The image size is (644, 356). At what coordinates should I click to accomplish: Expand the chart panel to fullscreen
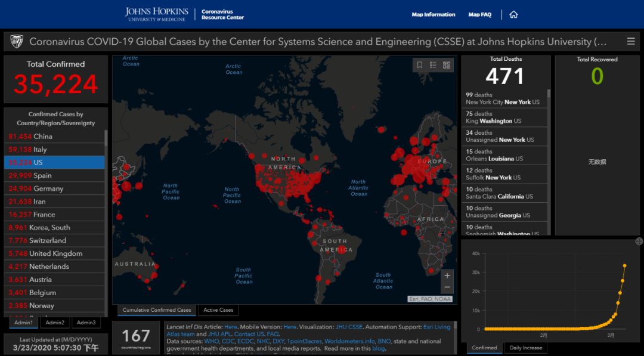tap(639, 242)
